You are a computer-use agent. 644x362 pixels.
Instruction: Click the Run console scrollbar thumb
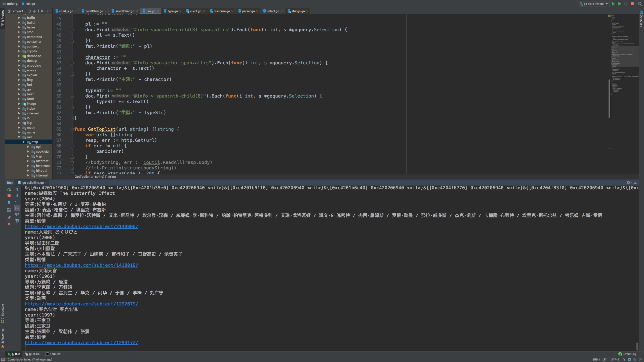pyautogui.click(x=637, y=346)
